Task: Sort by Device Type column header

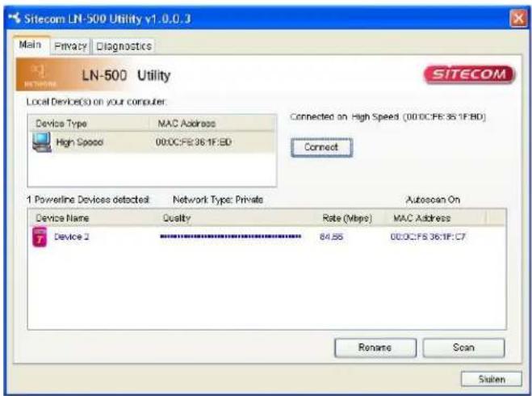Action: tap(89, 123)
